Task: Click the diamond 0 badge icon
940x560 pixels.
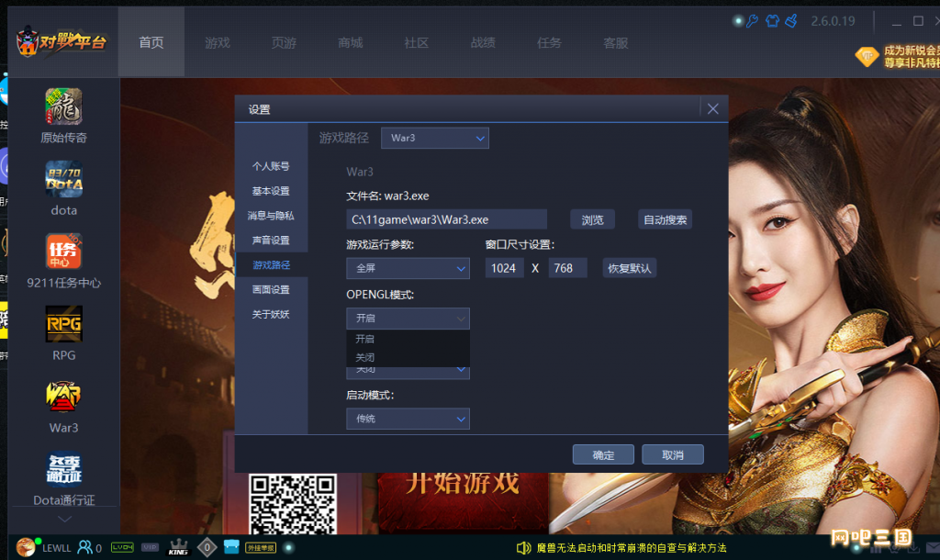Action: [207, 547]
